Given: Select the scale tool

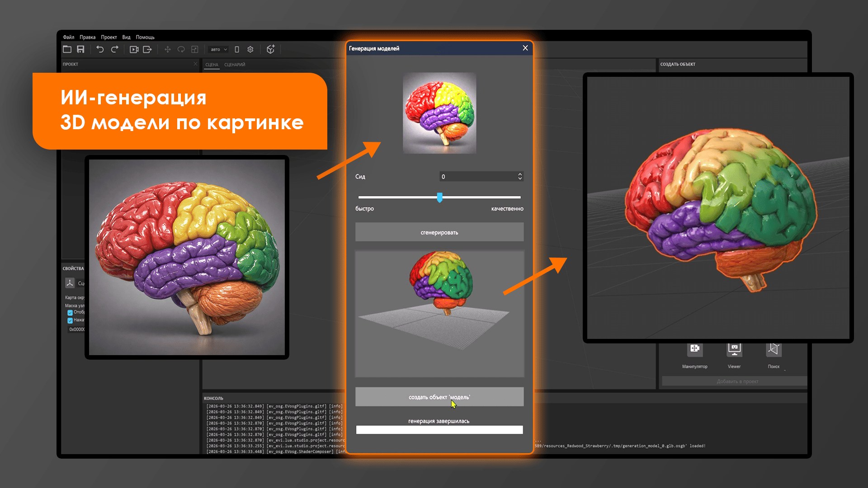Looking at the screenshot, I should coord(194,49).
